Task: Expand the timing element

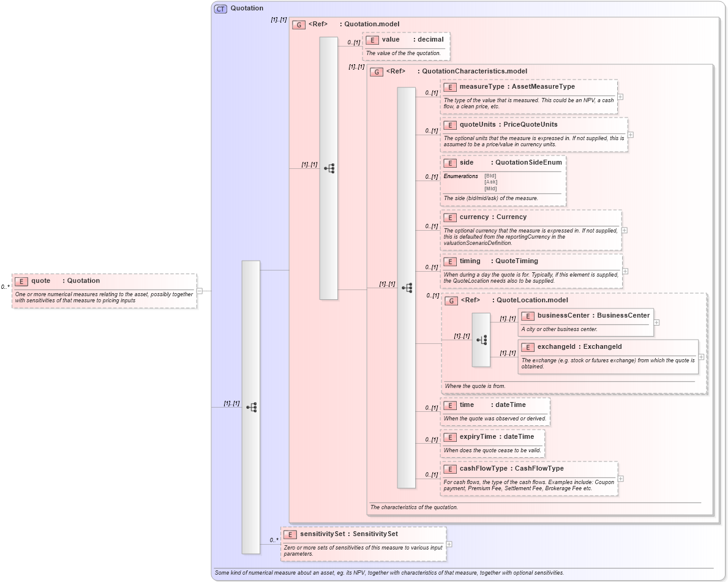Action: coord(625,271)
